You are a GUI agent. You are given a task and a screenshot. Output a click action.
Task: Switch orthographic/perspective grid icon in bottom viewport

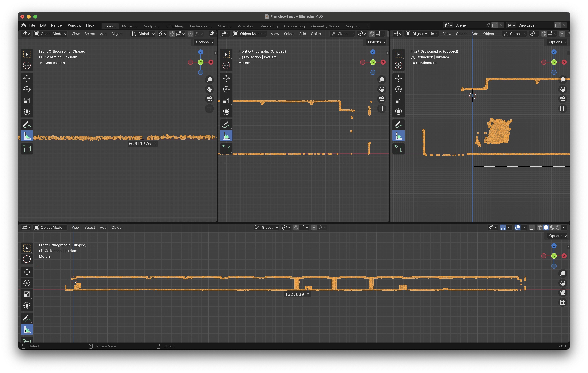click(563, 302)
